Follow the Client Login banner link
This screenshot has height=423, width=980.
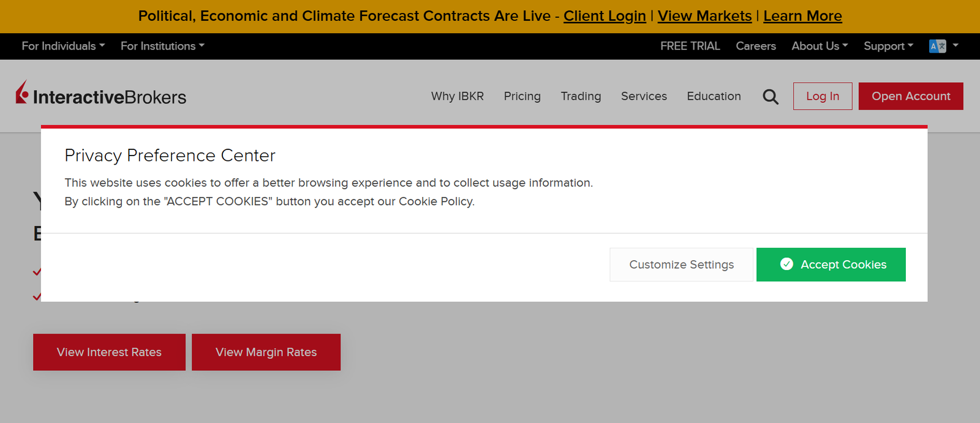605,16
